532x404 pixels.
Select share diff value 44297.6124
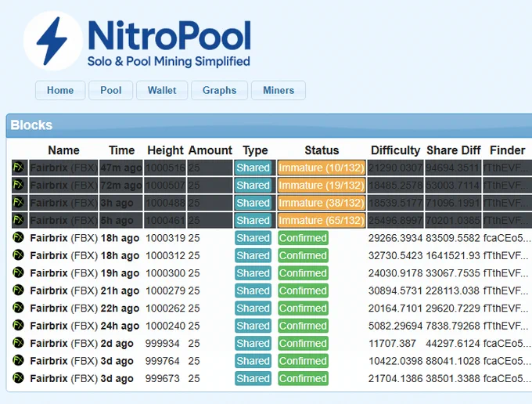point(453,344)
